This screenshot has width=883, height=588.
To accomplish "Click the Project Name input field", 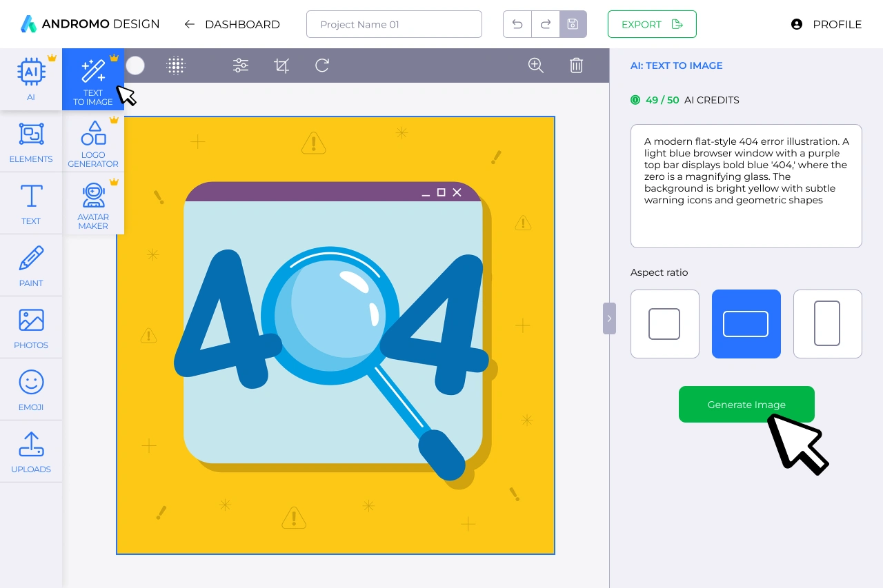I will [x=394, y=24].
